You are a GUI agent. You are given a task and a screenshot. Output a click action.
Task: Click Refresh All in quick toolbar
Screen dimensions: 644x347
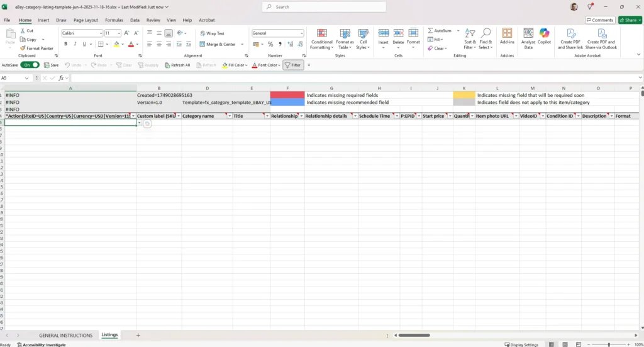click(x=177, y=65)
